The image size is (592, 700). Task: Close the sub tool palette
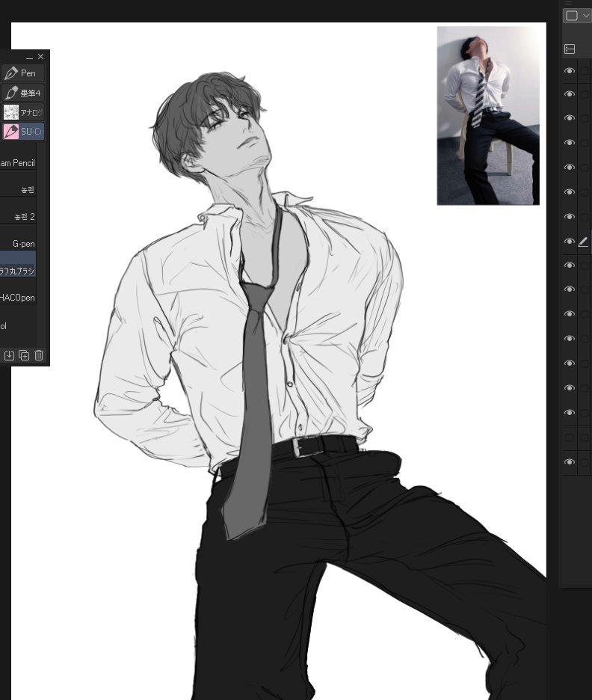click(40, 57)
